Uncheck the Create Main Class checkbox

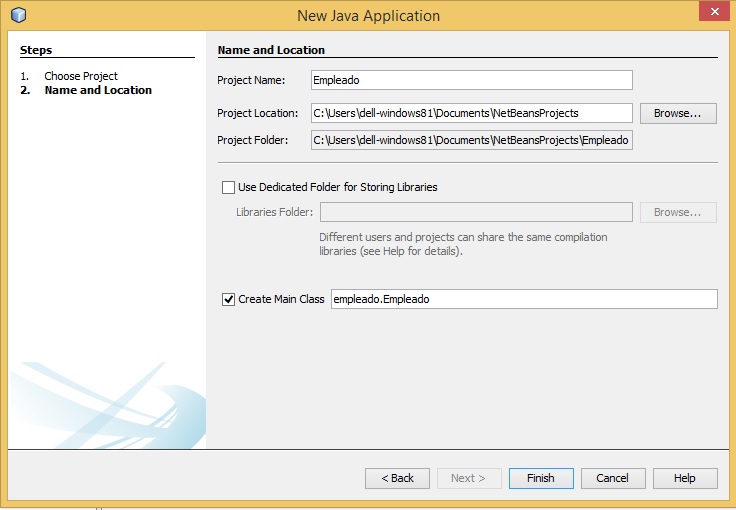[x=228, y=299]
